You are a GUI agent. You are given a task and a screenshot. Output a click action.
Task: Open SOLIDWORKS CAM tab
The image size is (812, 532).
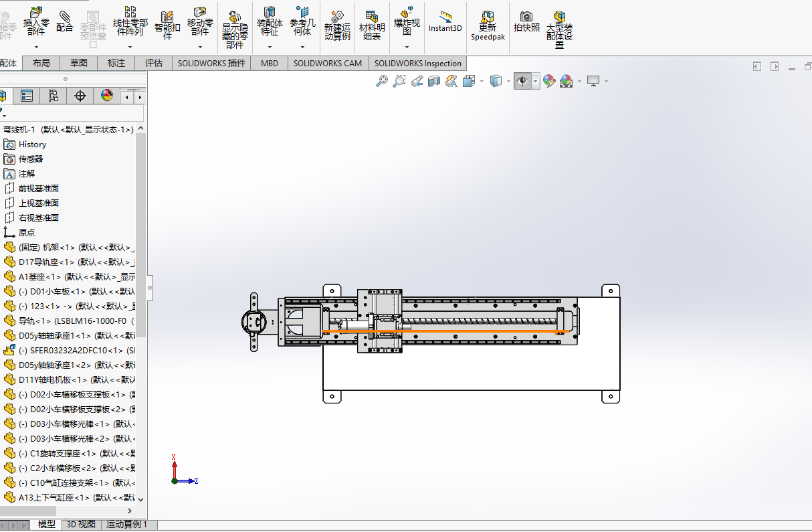[328, 63]
